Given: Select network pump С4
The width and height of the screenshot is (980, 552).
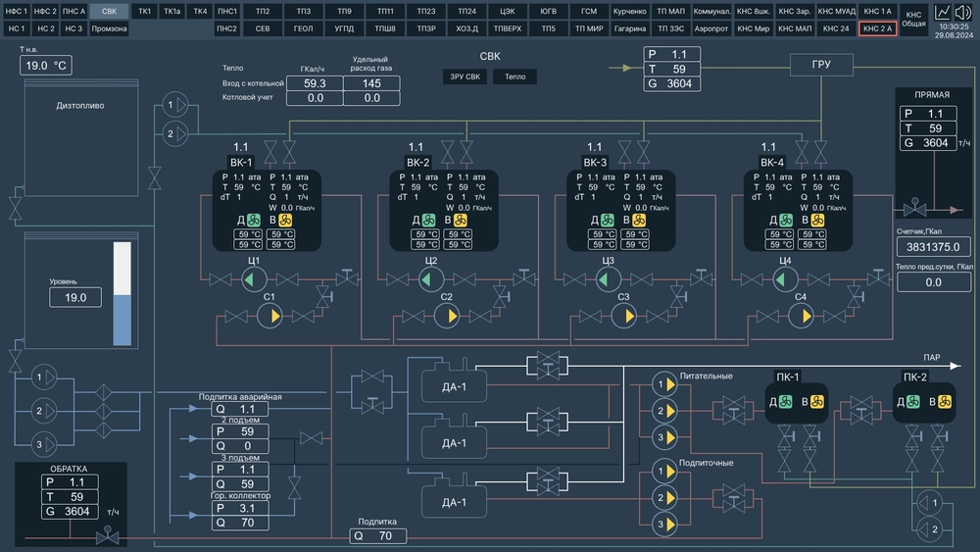Looking at the screenshot, I should coord(800,315).
